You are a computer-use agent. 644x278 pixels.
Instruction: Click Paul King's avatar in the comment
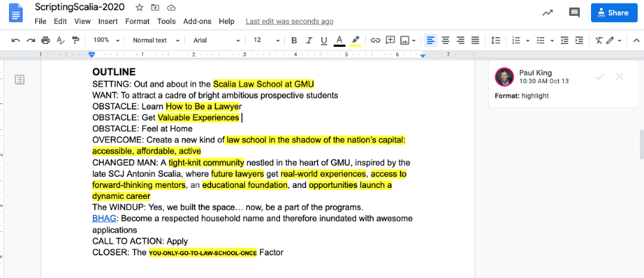pyautogui.click(x=504, y=77)
